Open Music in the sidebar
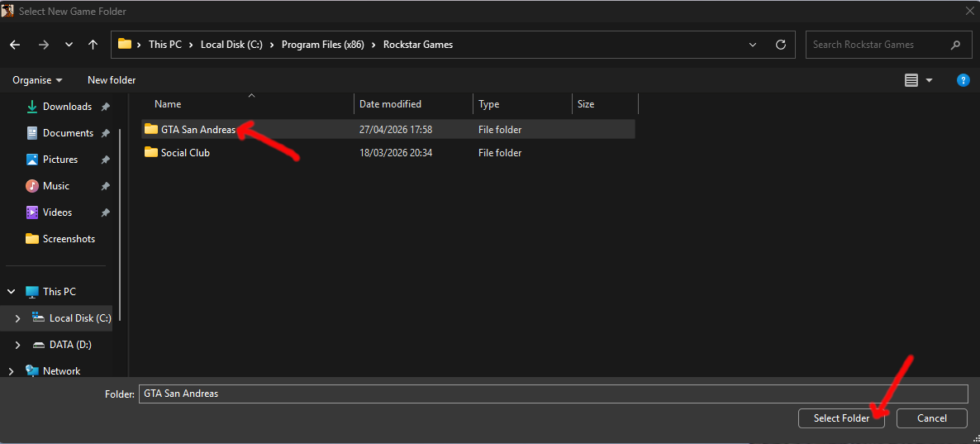 55,186
